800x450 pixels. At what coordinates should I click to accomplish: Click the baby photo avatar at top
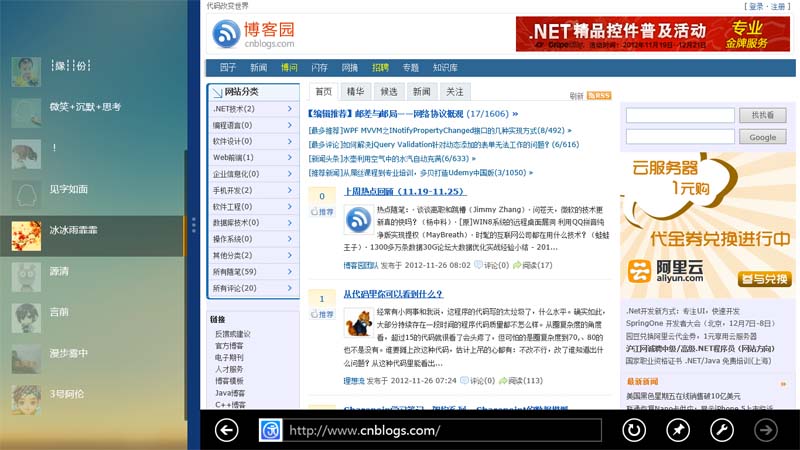pos(26,72)
